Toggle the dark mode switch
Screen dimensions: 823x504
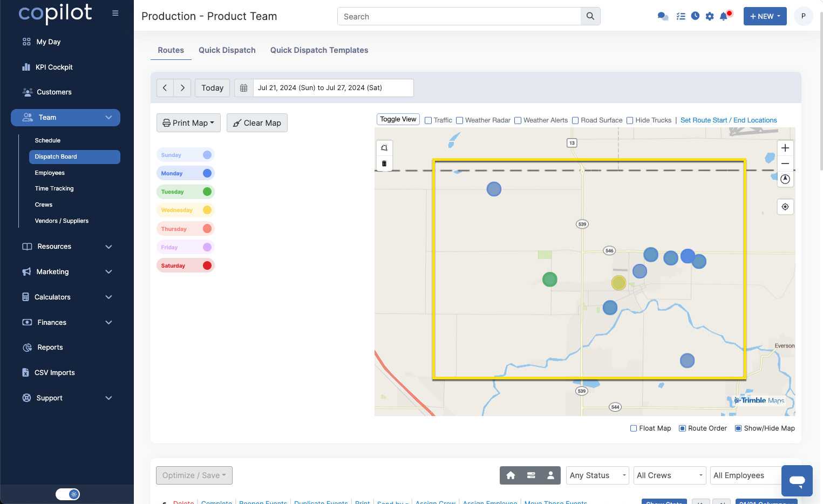[67, 494]
